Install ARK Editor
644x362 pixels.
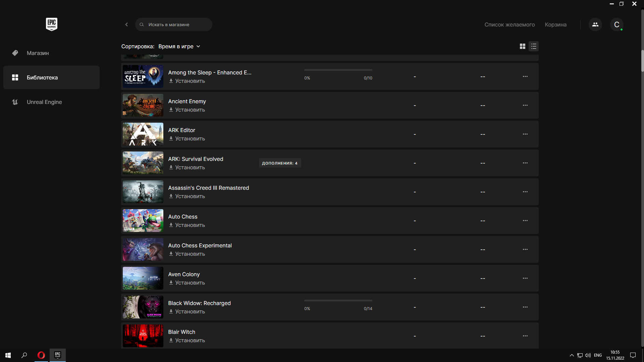click(x=187, y=139)
